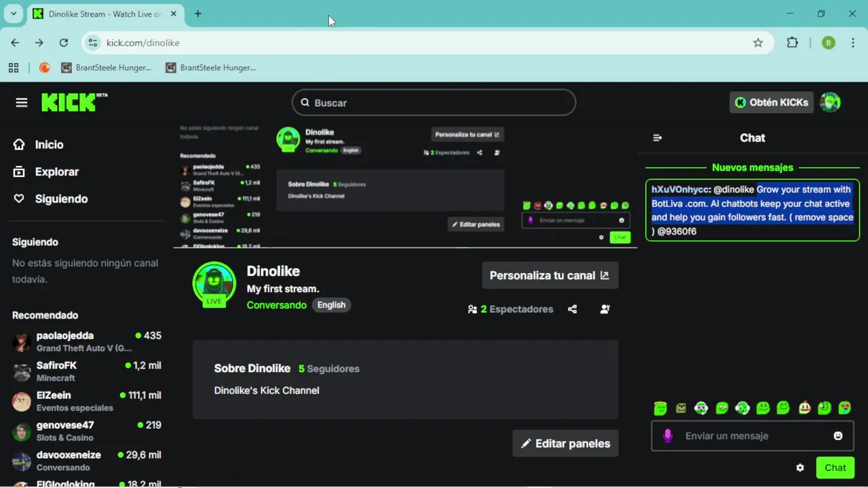This screenshot has height=488, width=868.
Task: Click the 2 Espectadores viewer count
Action: point(511,309)
